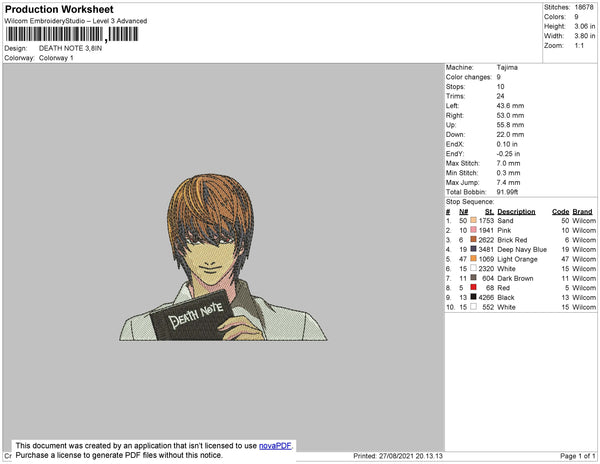
Task: Click the embroidery design preview image
Action: coord(223,257)
